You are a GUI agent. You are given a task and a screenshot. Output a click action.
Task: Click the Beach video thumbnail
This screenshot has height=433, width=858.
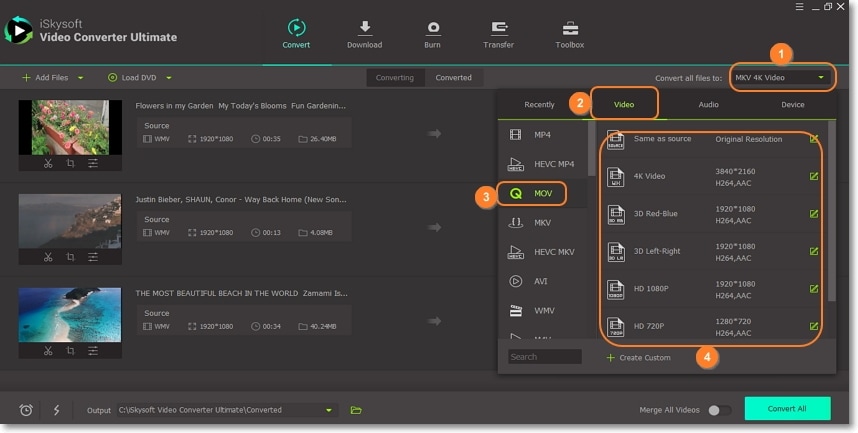coord(70,315)
